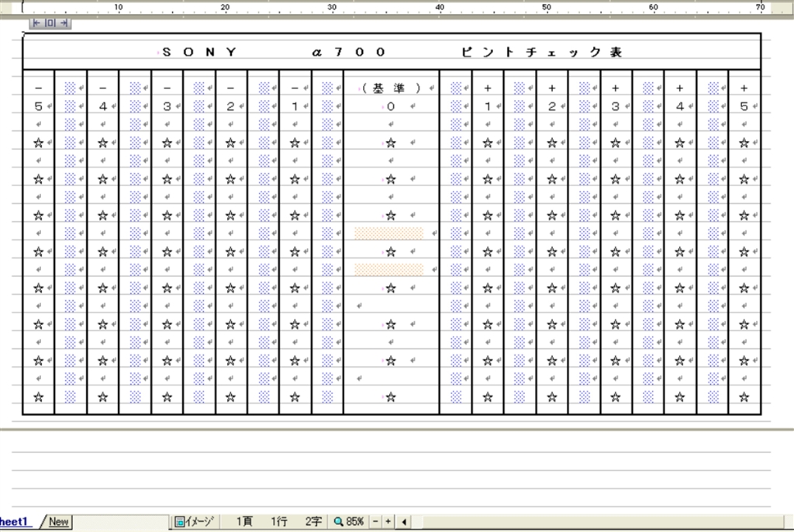Place the cursor on the SONY title text

pyautogui.click(x=199, y=52)
